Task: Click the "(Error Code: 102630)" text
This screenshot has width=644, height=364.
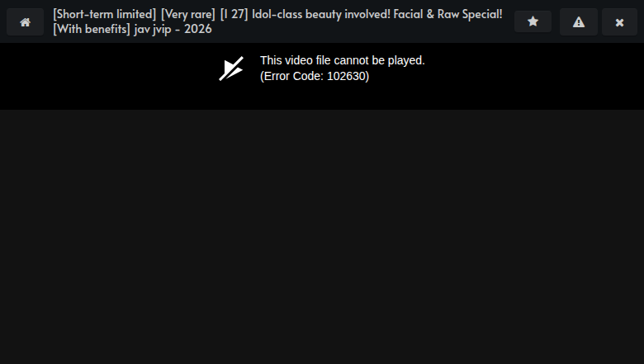Action: pyautogui.click(x=315, y=76)
